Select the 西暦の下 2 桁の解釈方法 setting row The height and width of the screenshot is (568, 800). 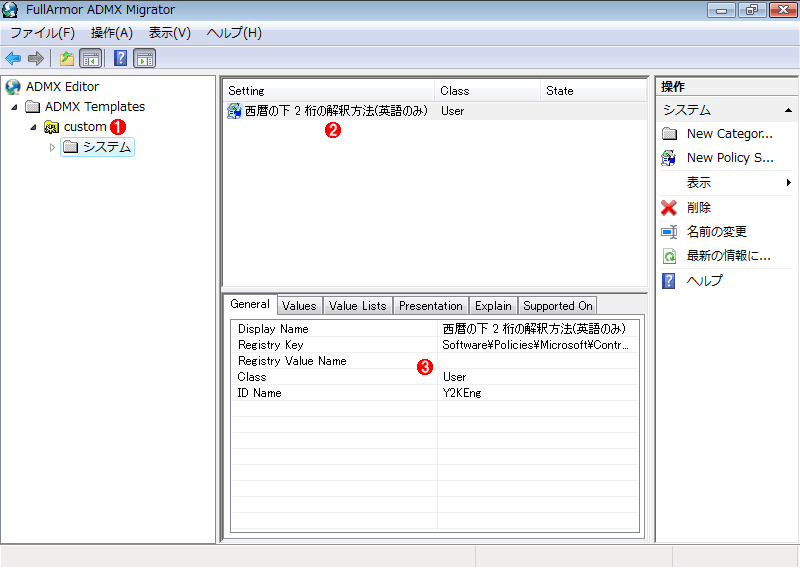pos(435,111)
